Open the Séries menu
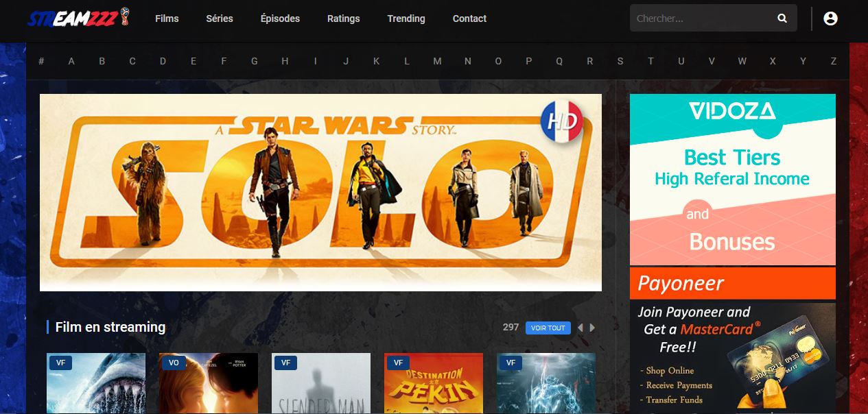The width and height of the screenshot is (868, 414). click(x=220, y=19)
